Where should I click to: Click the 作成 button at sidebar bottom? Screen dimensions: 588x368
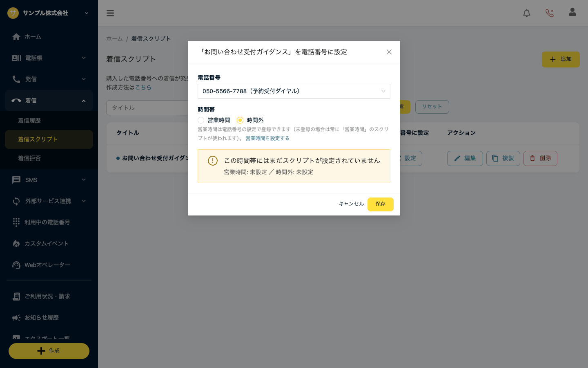[x=49, y=351]
